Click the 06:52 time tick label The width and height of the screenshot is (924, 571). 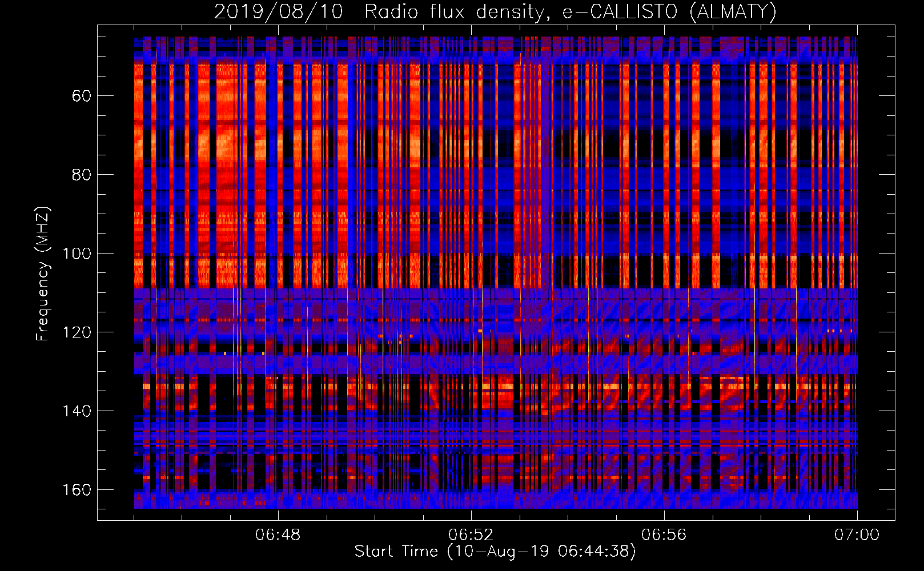(471, 535)
